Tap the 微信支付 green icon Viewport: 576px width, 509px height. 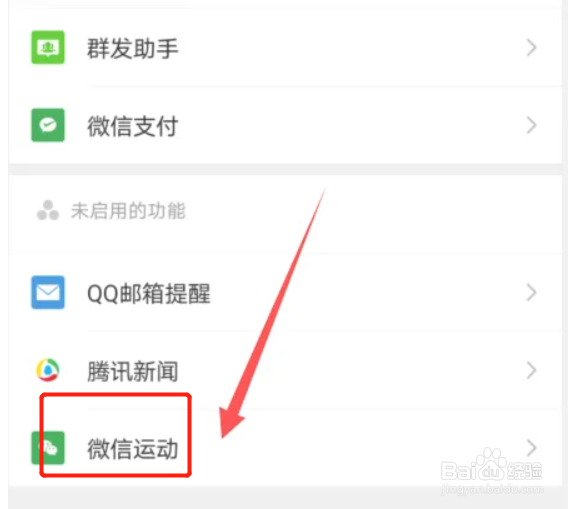[48, 125]
